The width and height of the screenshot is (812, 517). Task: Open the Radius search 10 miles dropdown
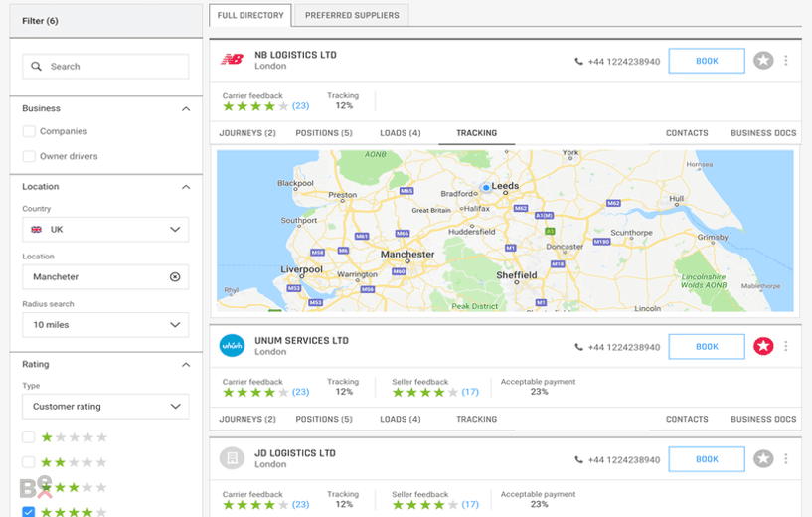[x=105, y=325]
